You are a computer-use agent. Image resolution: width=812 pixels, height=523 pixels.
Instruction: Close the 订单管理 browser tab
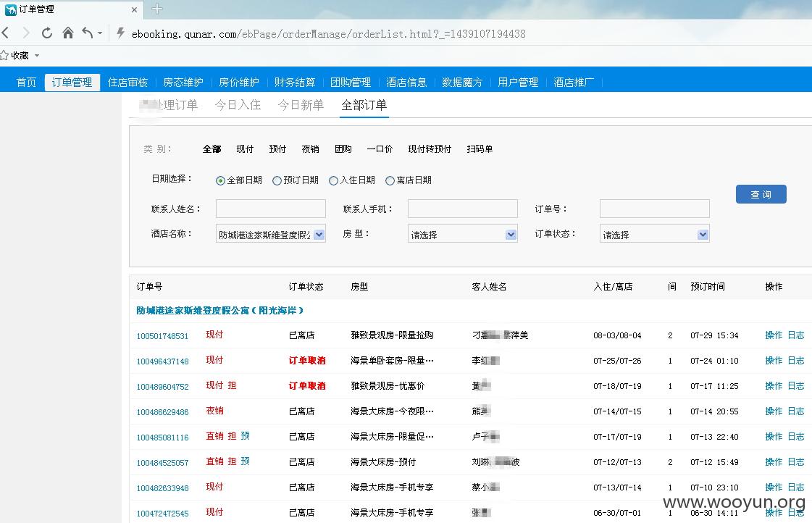(x=134, y=9)
